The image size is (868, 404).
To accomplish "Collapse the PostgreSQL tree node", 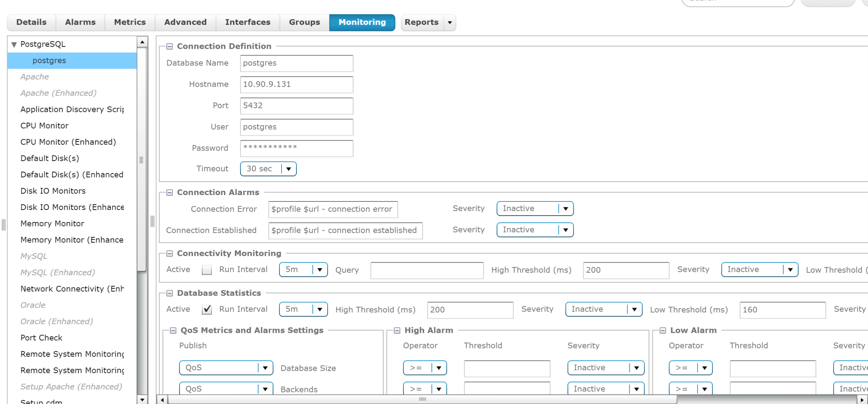I will [x=14, y=45].
